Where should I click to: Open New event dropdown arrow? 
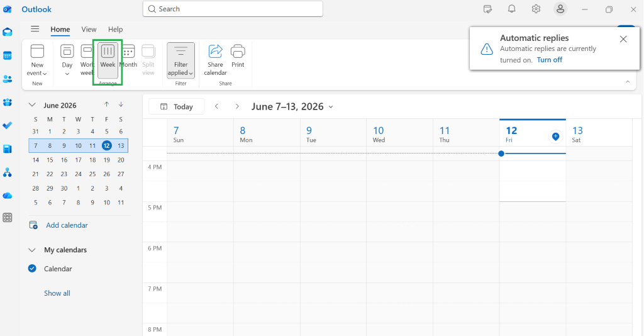tap(45, 74)
